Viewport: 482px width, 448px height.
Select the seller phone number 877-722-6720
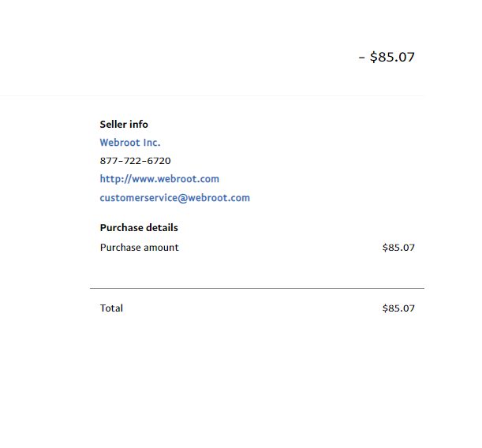135,161
